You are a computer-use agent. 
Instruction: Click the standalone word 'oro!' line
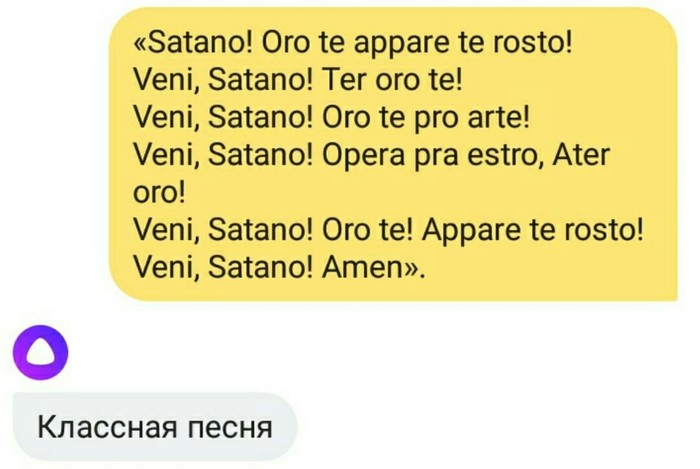tap(159, 193)
